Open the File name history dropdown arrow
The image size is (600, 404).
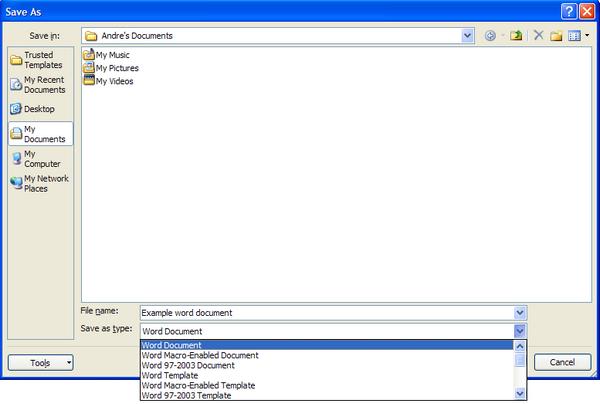[x=520, y=313]
